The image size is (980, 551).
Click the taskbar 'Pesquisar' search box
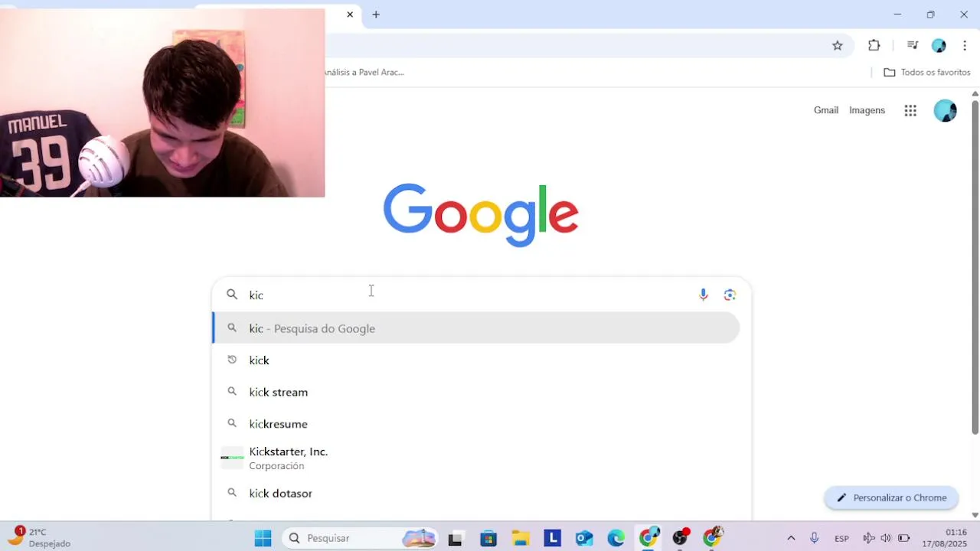pos(360,538)
